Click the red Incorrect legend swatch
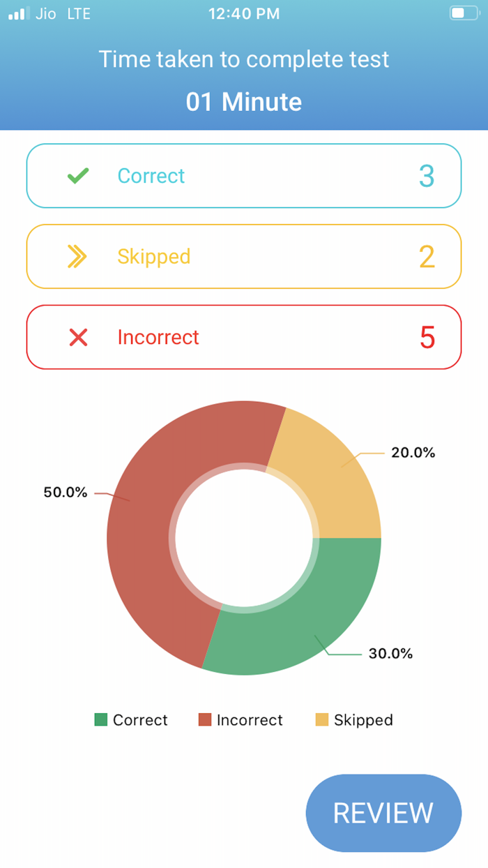 [205, 719]
